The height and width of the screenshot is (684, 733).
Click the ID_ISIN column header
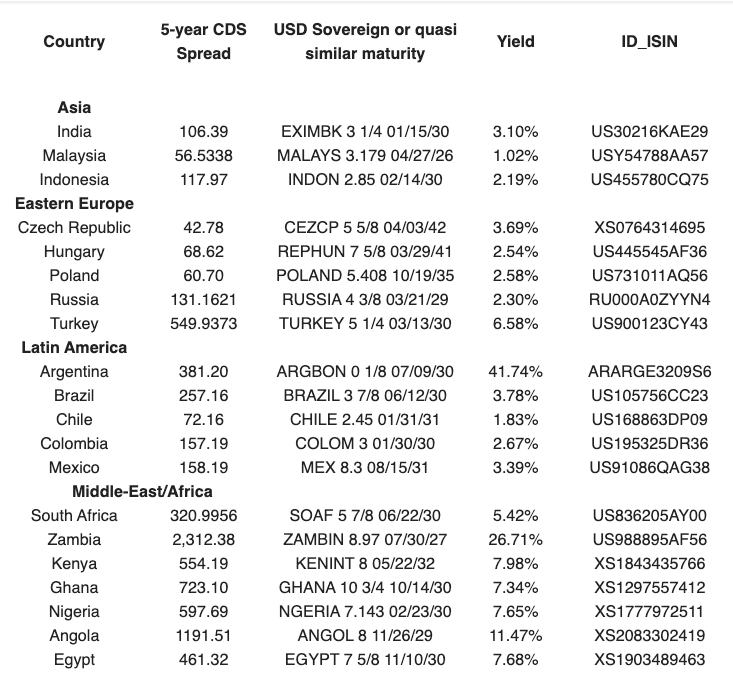pyautogui.click(x=649, y=41)
